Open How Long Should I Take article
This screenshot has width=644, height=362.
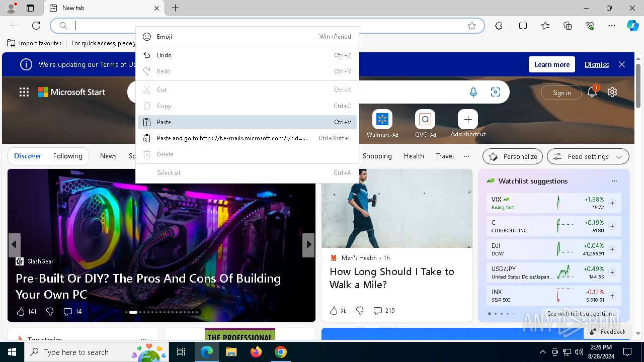tap(392, 278)
